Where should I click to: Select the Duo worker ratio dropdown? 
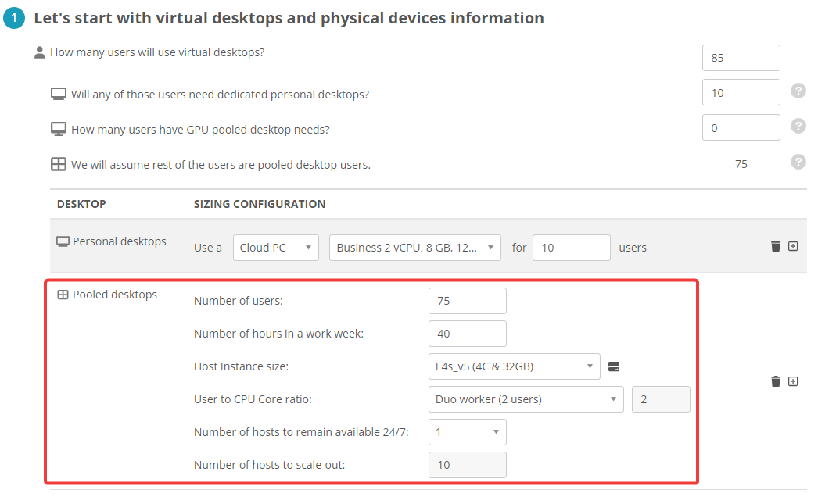pyautogui.click(x=526, y=399)
